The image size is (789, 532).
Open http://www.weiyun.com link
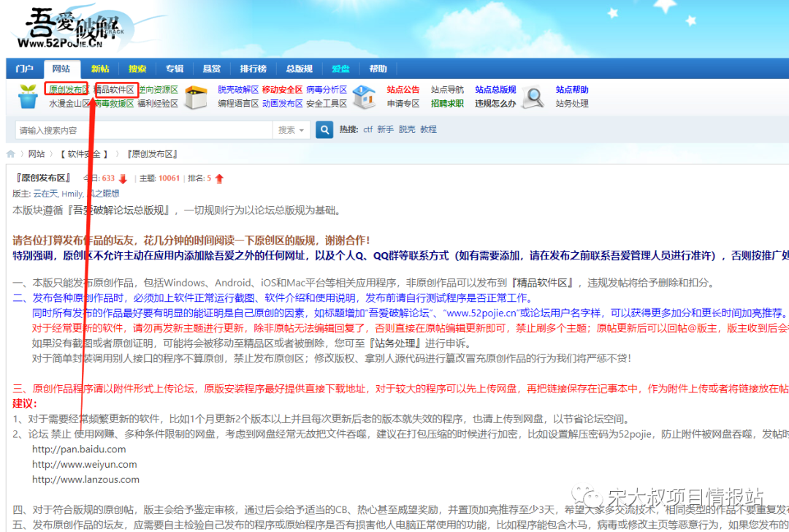point(85,464)
